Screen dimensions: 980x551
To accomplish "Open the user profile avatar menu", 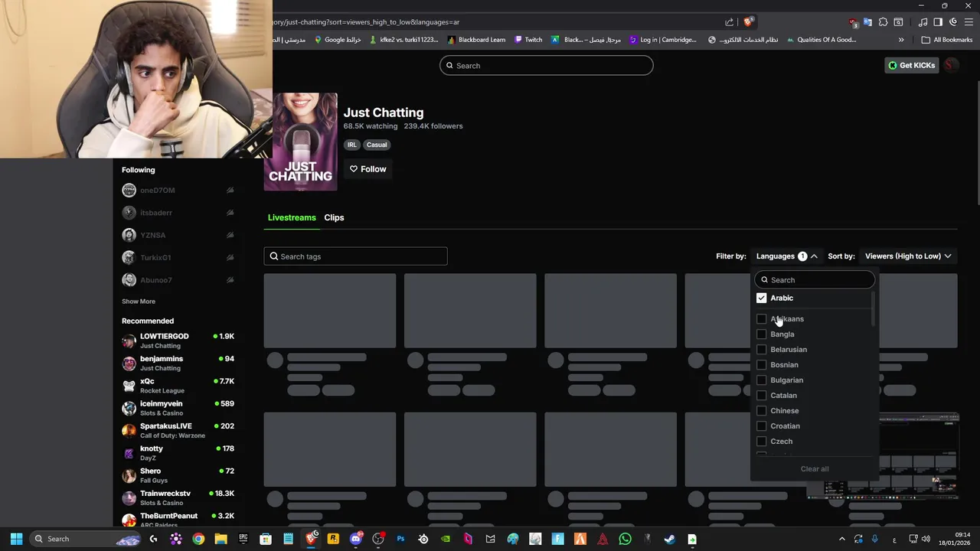I will (950, 66).
